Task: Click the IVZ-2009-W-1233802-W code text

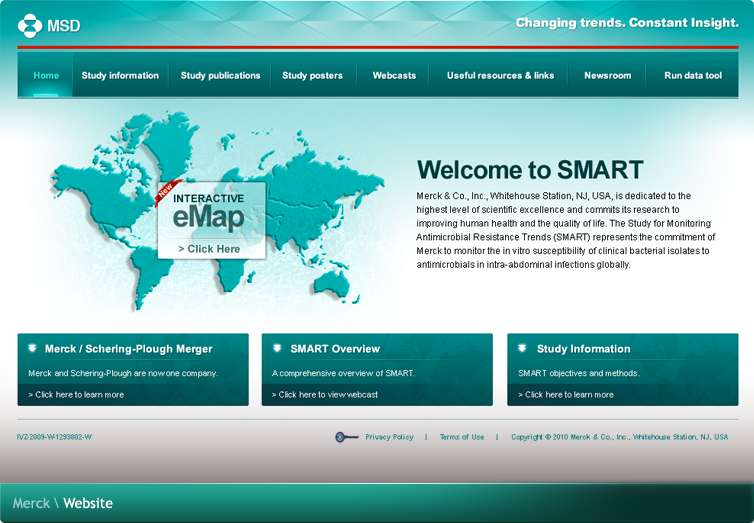Action: (x=54, y=437)
